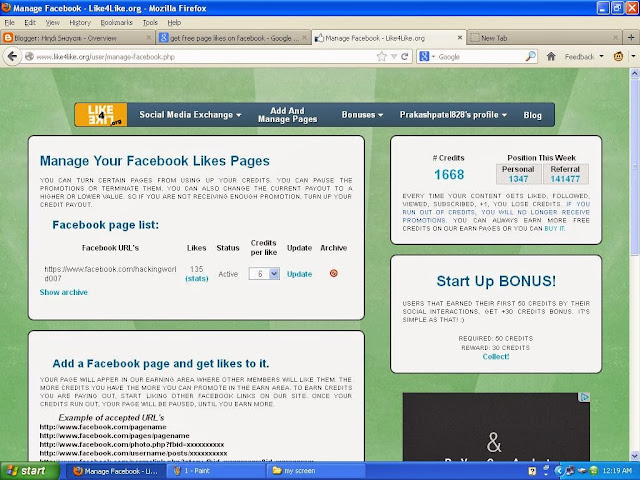The width and height of the screenshot is (640, 480).
Task: Open the Help menu
Action: tap(174, 22)
